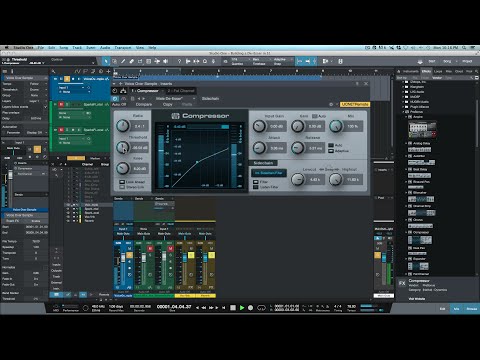Click the Stop button in transport

coord(233,308)
